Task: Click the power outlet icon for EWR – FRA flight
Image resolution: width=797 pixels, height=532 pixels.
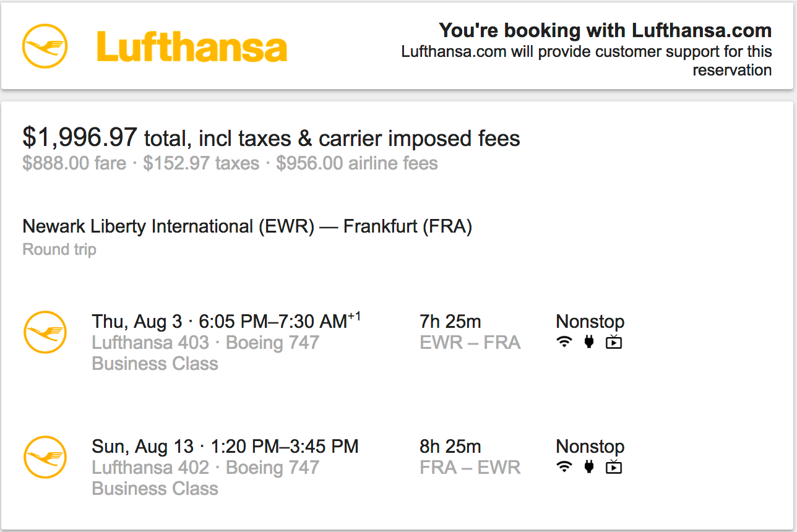Action: [588, 341]
